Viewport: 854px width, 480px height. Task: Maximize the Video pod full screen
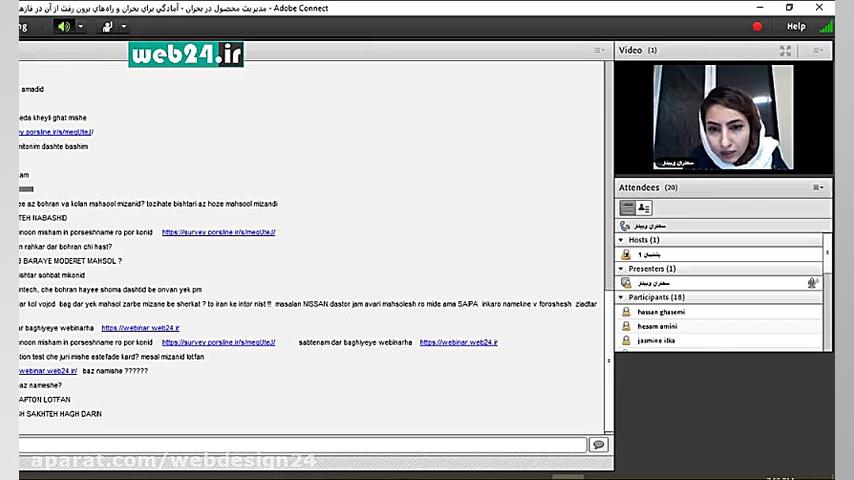click(x=785, y=51)
